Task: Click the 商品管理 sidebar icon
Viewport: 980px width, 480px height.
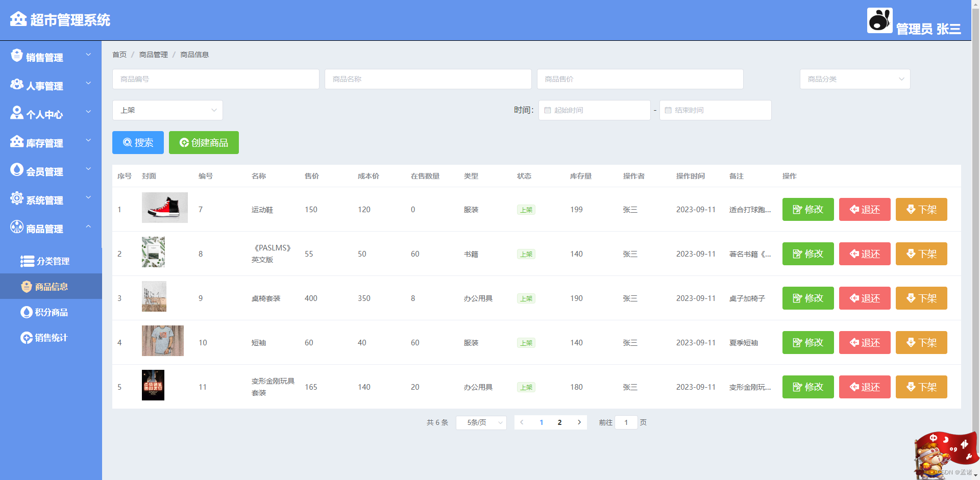Action: pyautogui.click(x=17, y=226)
